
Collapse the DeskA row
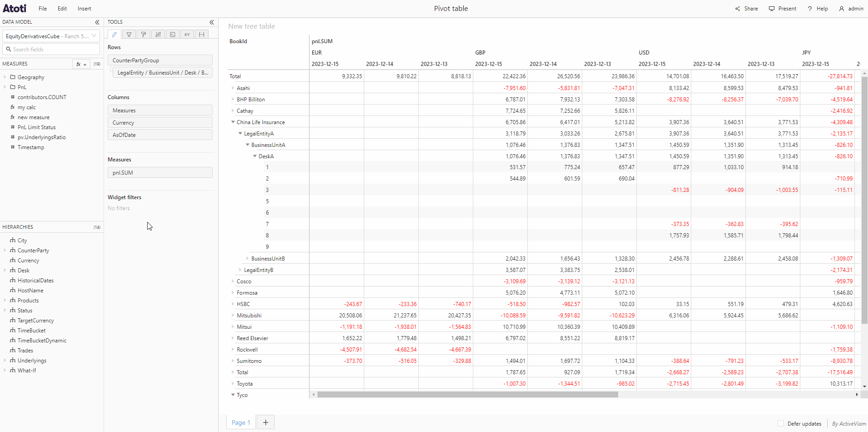click(255, 156)
